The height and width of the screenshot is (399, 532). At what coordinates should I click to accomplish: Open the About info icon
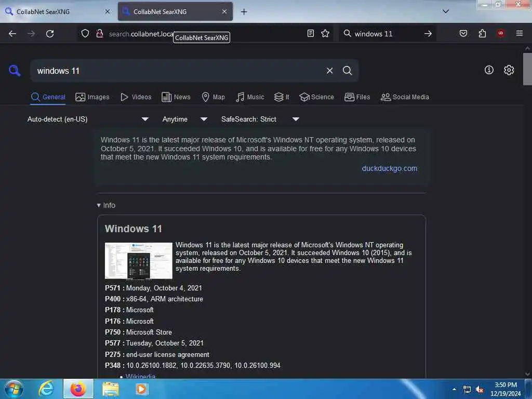pos(489,70)
